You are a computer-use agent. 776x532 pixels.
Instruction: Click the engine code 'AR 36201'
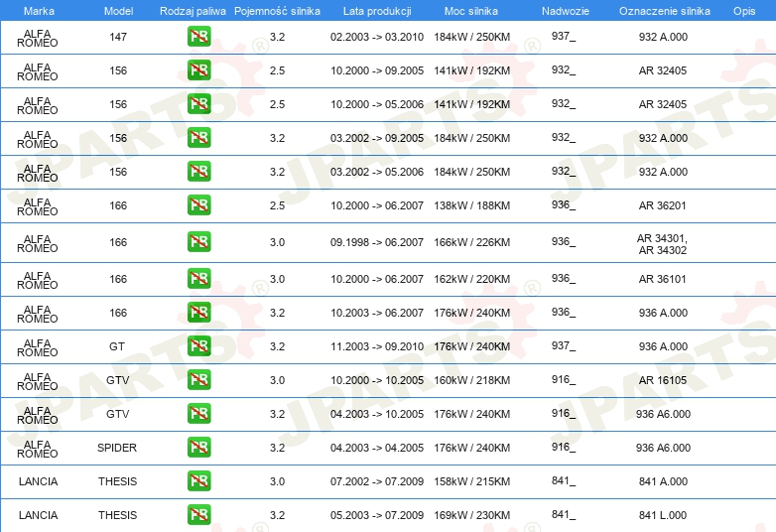(663, 205)
